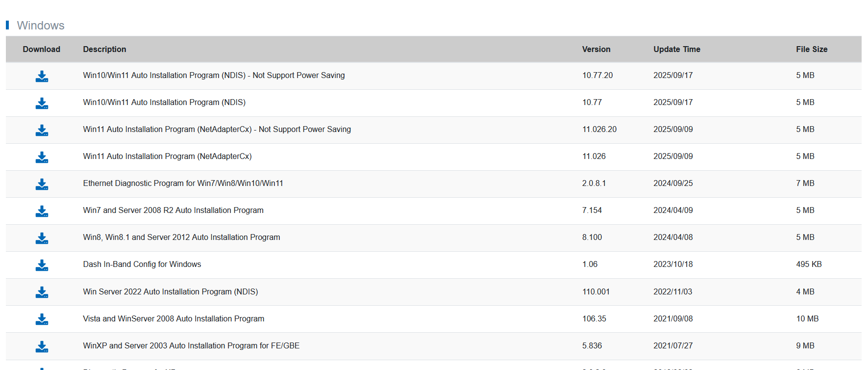868x370 pixels.
Task: Click the Description column header
Action: (x=104, y=49)
